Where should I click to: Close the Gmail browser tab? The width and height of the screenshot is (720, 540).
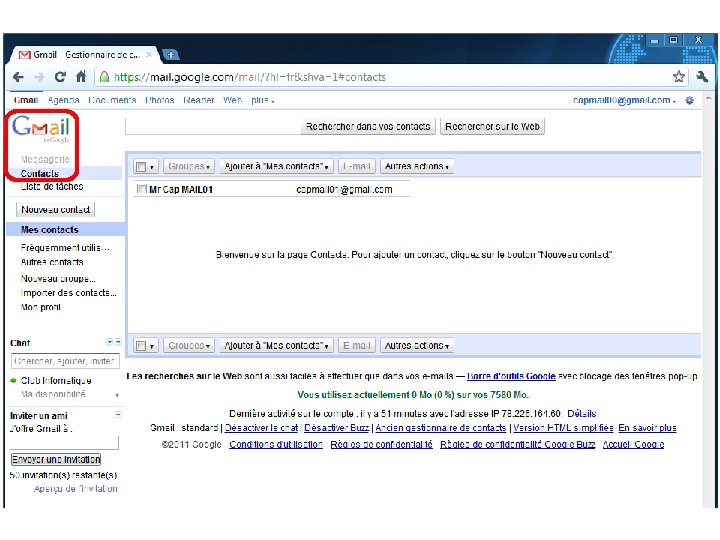(x=149, y=54)
